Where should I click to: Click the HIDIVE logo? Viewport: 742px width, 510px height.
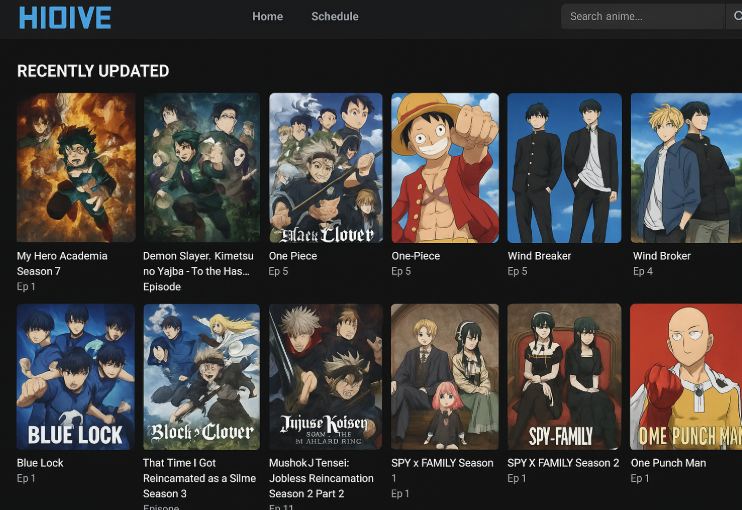65,17
